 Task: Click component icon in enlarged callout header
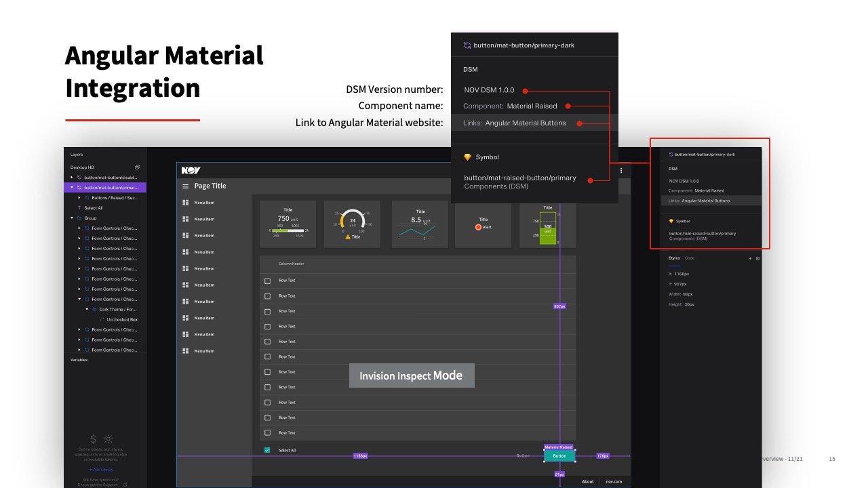click(467, 45)
